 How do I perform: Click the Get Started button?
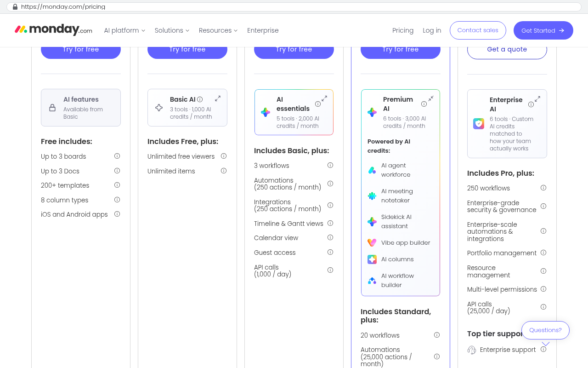point(543,30)
